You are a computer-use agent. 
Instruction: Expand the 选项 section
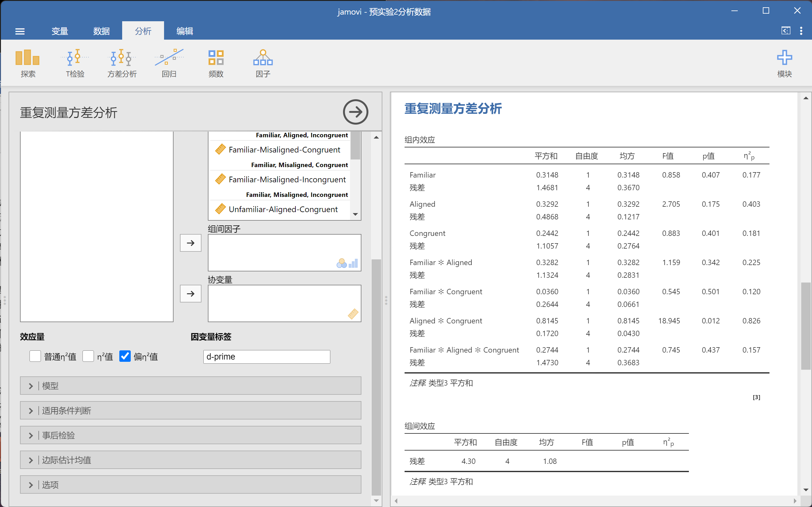point(191,484)
